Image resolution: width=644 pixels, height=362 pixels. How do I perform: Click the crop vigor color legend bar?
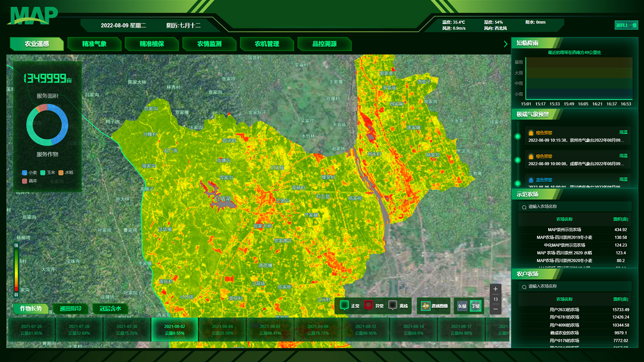tap(17, 270)
